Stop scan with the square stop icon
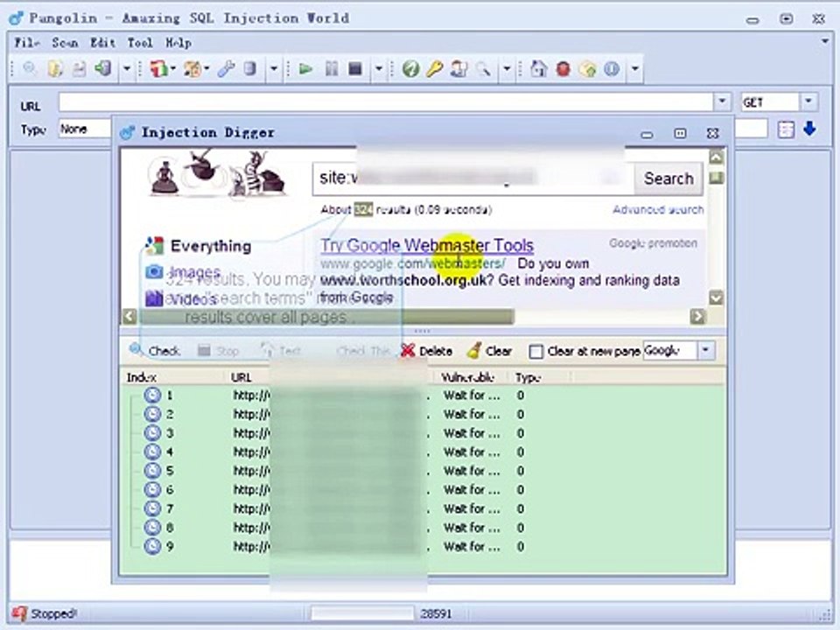 (354, 68)
